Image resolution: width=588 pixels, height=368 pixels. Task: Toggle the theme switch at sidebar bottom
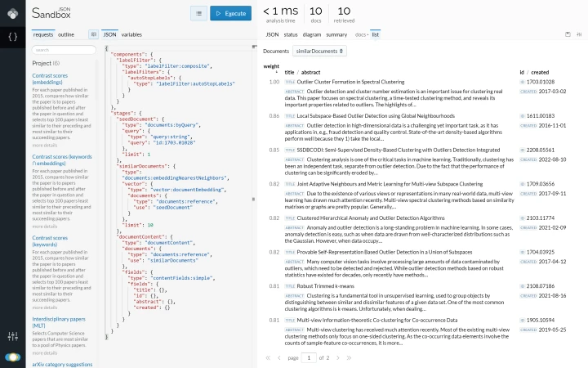[x=13, y=357]
